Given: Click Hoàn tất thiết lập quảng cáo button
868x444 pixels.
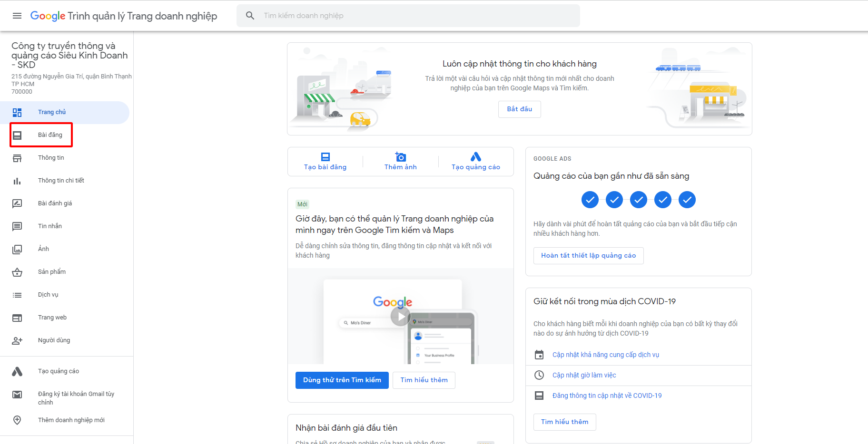Looking at the screenshot, I should 589,256.
